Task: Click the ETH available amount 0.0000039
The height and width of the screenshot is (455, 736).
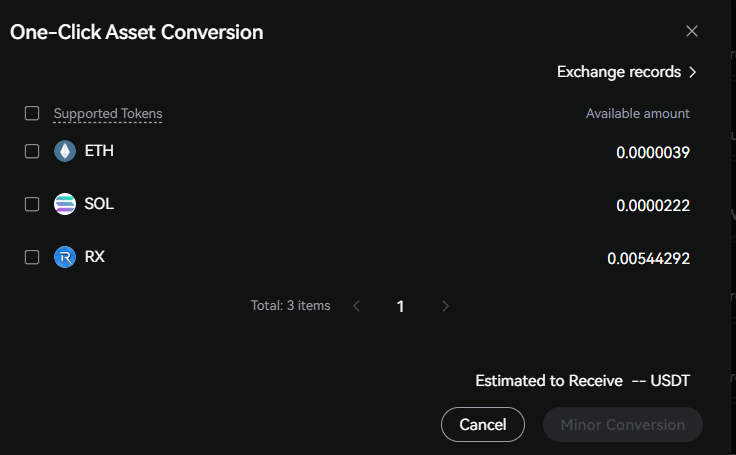Action: point(653,152)
